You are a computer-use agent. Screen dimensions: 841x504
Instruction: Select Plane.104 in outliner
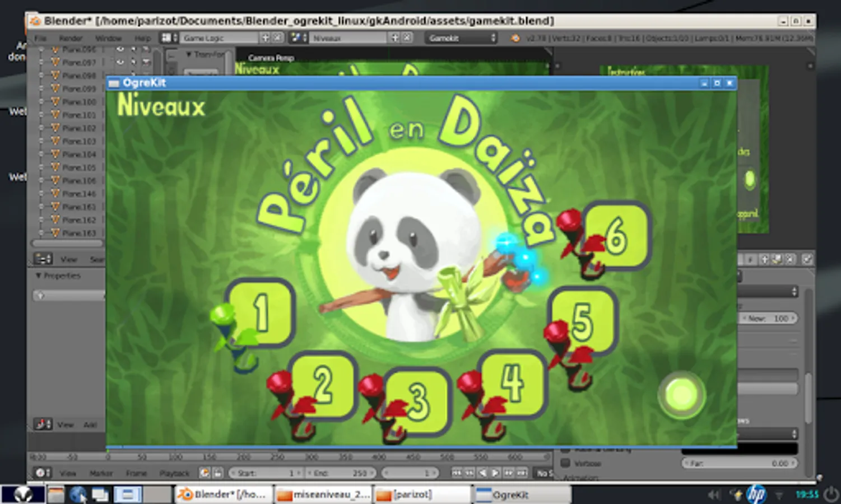[x=79, y=154]
